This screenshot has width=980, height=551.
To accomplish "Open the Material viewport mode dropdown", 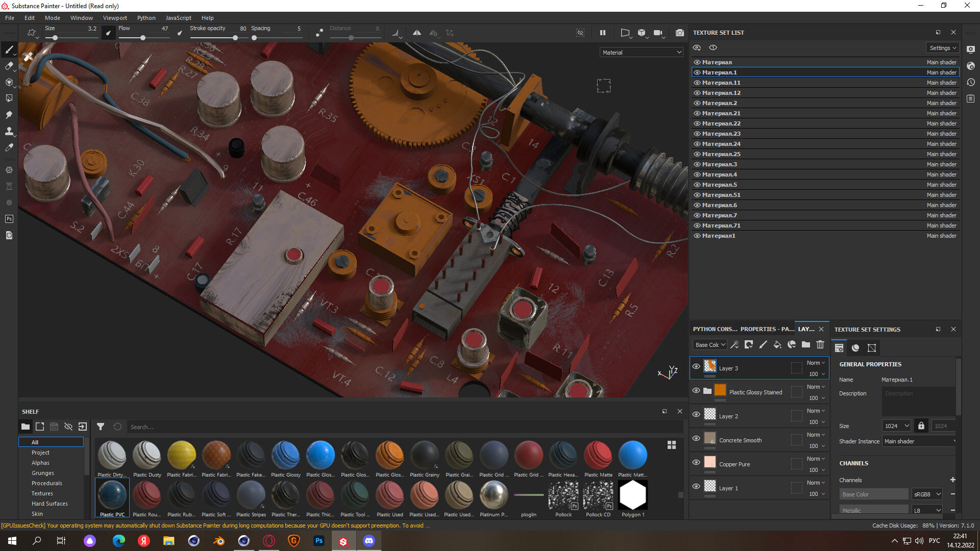I will [641, 53].
